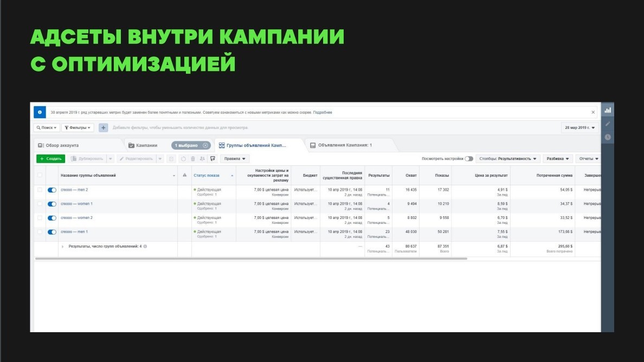Open the 'Отчеты' dropdown
The height and width of the screenshot is (362, 644).
pos(589,158)
